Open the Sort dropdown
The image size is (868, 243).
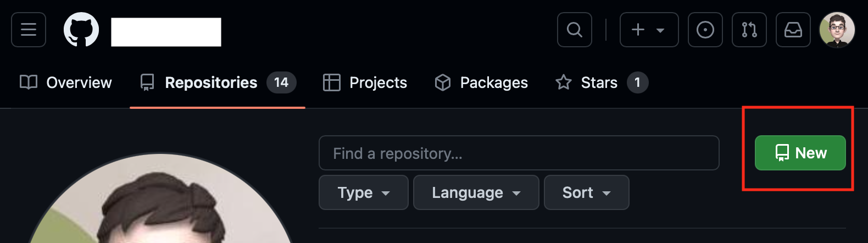point(586,192)
